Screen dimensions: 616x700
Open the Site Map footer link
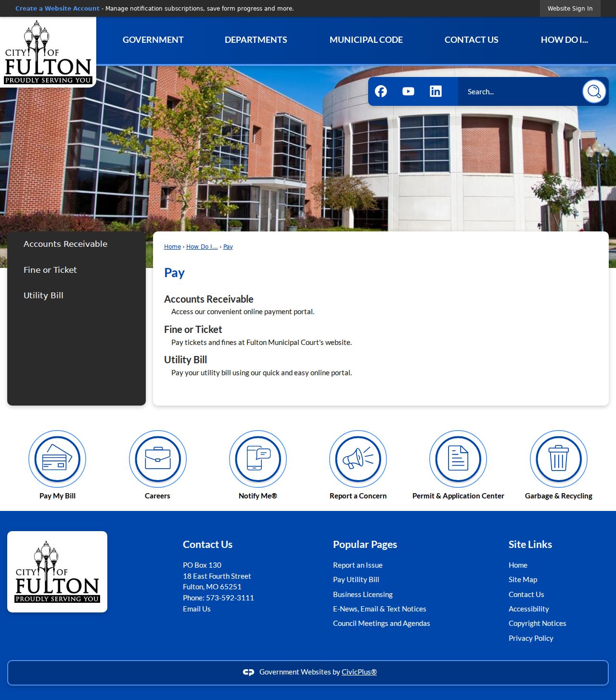(x=523, y=580)
